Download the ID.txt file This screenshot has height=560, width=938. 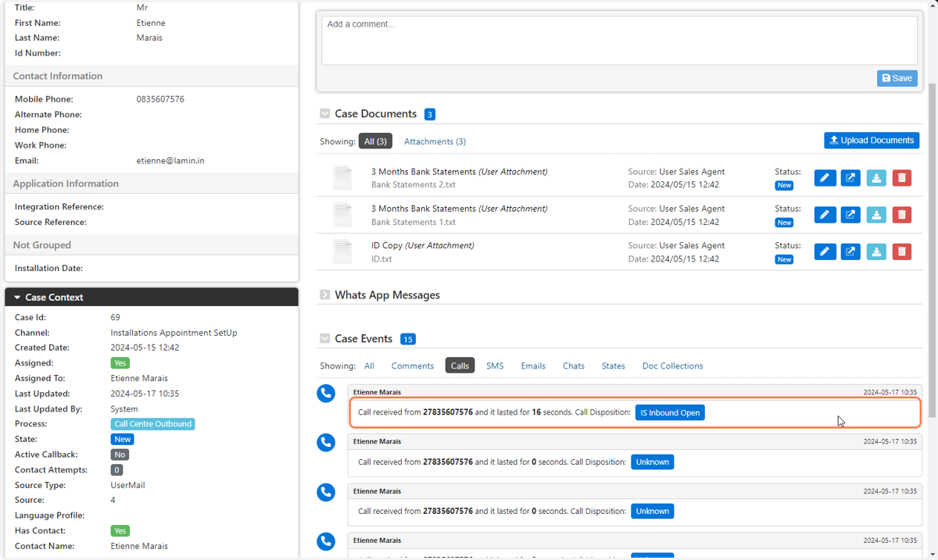(x=876, y=251)
